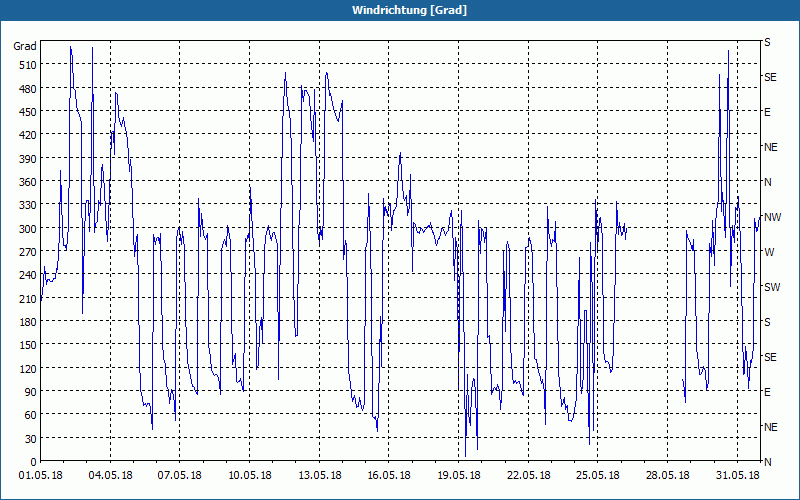The image size is (800, 500).
Task: Select the "90" axis value
Action: pos(31,392)
